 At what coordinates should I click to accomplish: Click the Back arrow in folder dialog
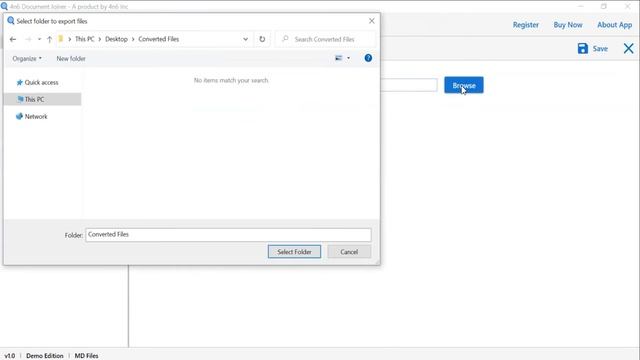coord(13,39)
